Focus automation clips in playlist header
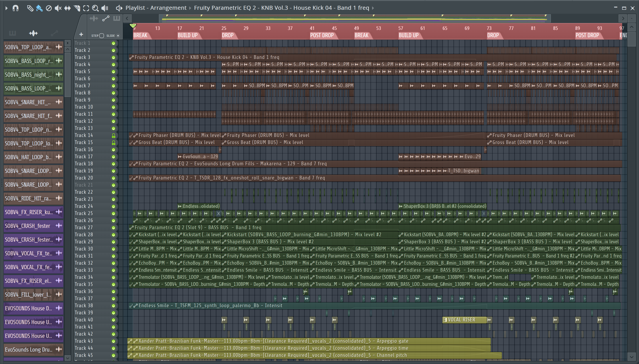Viewport: 639px width, 364px height. (106, 18)
